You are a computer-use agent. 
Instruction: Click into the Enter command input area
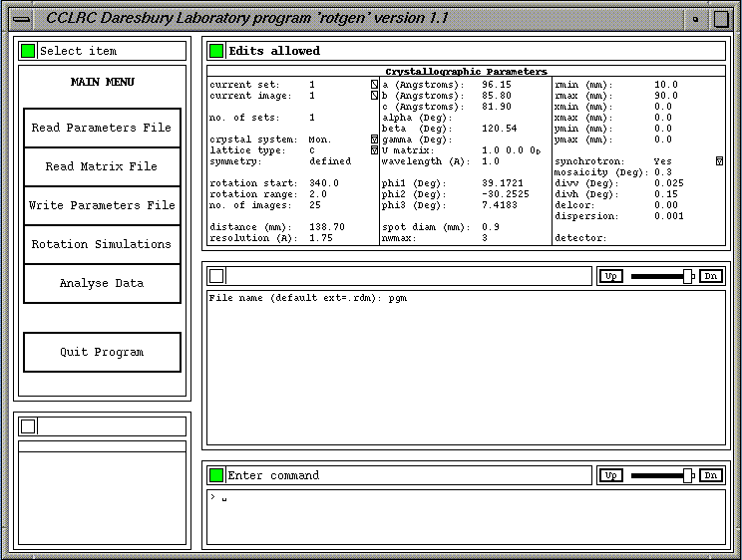tap(467, 515)
